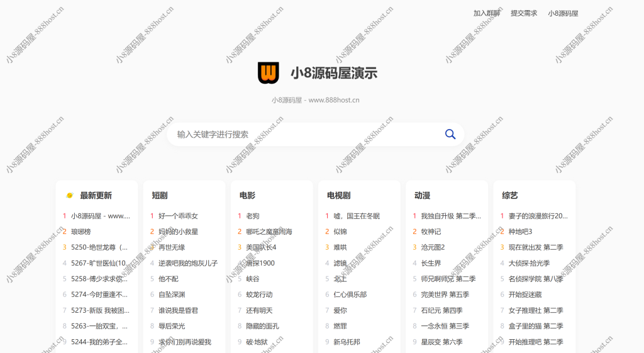Open movie 还有明天
This screenshot has height=353, width=644.
tap(259, 310)
